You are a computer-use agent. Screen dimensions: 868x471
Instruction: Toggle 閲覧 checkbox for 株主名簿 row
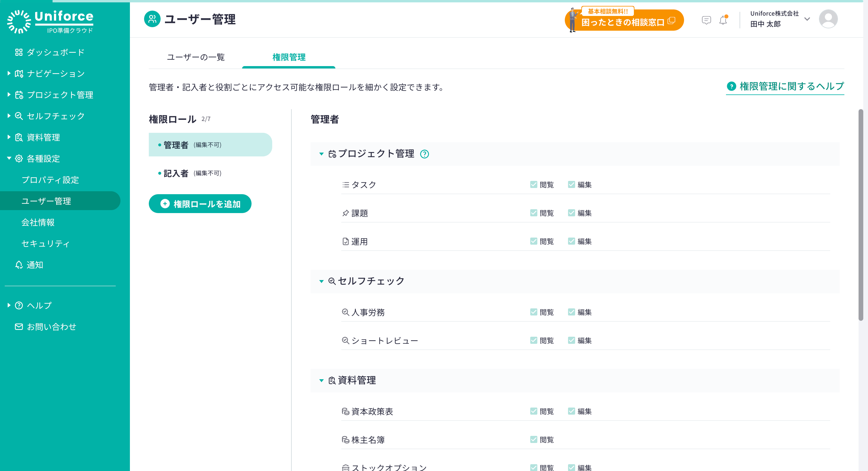533,439
